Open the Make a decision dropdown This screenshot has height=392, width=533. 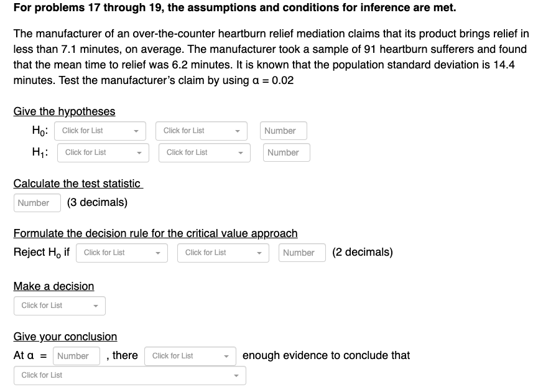59,306
